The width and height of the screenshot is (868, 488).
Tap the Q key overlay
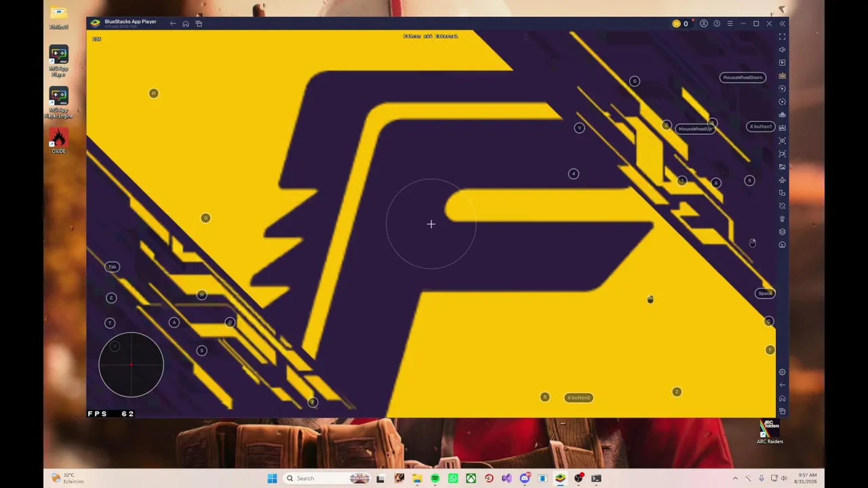click(205, 218)
